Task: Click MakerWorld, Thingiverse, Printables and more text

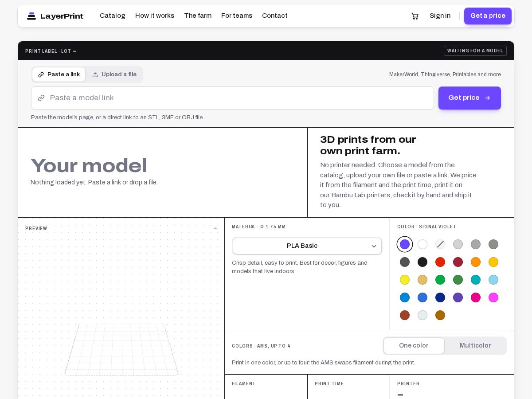Action: [x=445, y=74]
